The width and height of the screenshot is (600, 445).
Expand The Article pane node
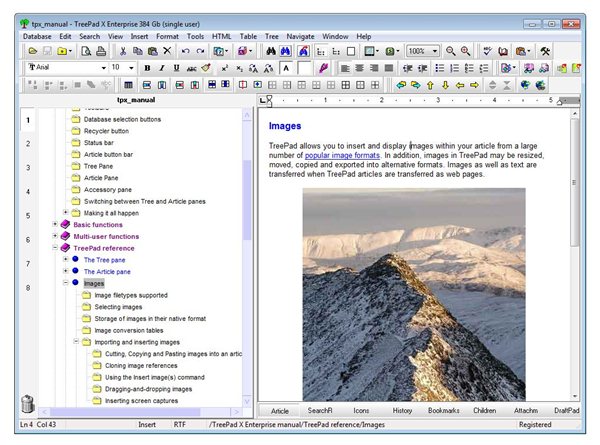click(x=65, y=271)
